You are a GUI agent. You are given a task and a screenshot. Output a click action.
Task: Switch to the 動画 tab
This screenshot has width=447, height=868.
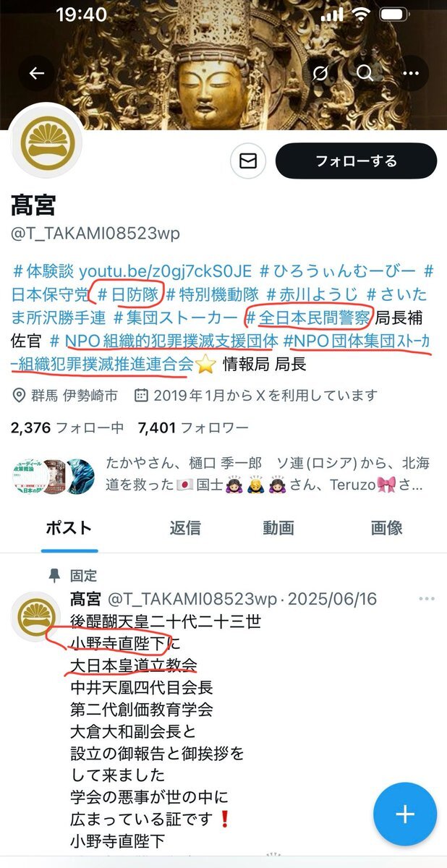(x=278, y=528)
